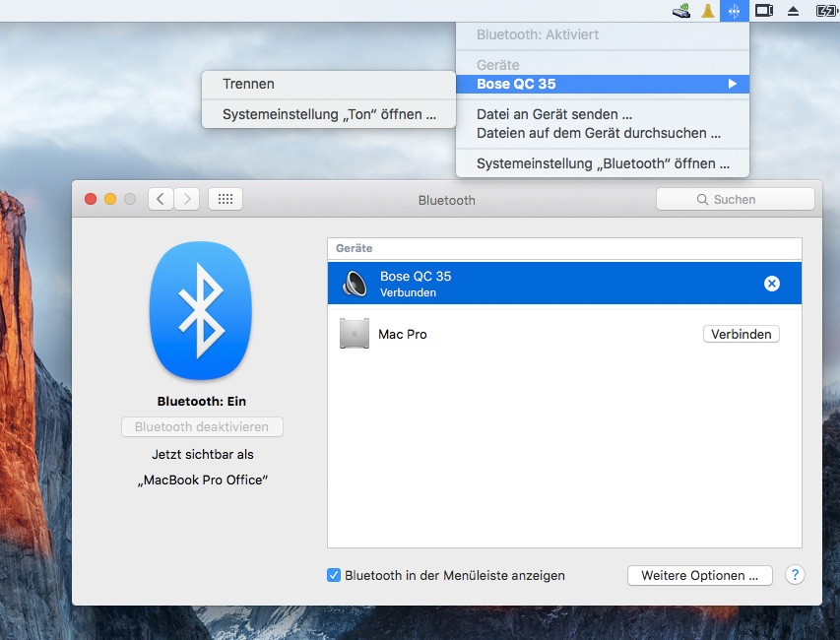Minimize the Bluetooth window with yellow button

(x=110, y=199)
